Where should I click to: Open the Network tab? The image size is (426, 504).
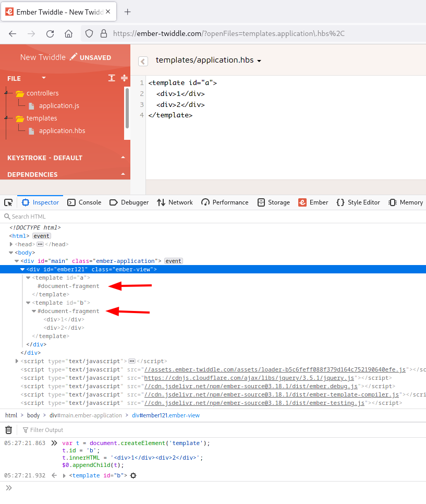click(175, 202)
